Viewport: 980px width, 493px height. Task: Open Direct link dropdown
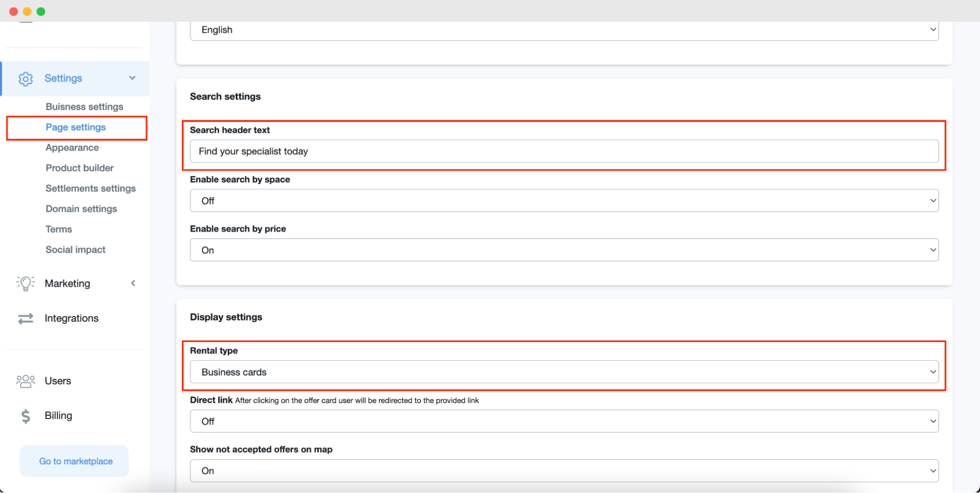[x=564, y=421]
